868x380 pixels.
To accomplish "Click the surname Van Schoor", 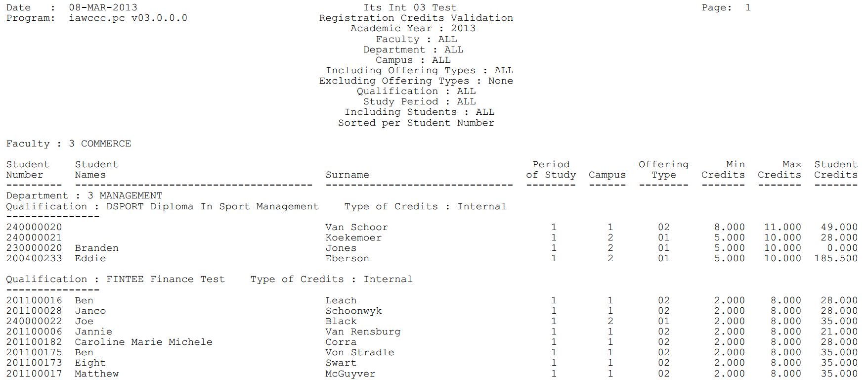I will pyautogui.click(x=356, y=227).
